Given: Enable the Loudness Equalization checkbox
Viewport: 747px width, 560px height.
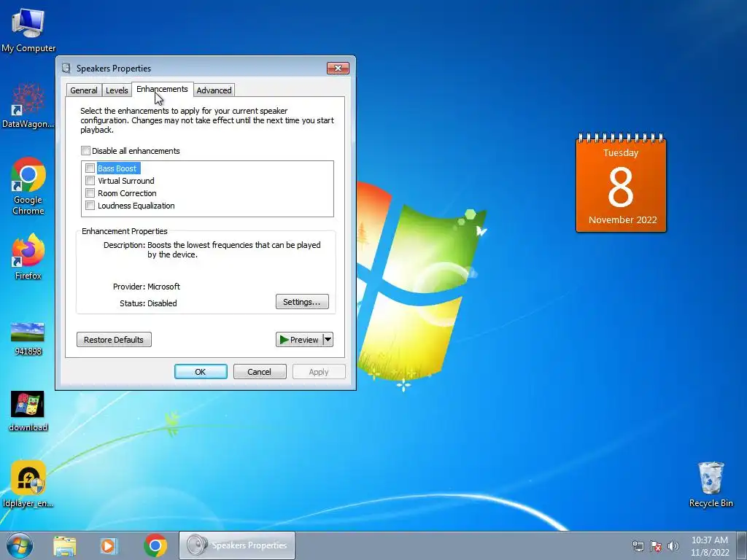Looking at the screenshot, I should click(x=90, y=205).
